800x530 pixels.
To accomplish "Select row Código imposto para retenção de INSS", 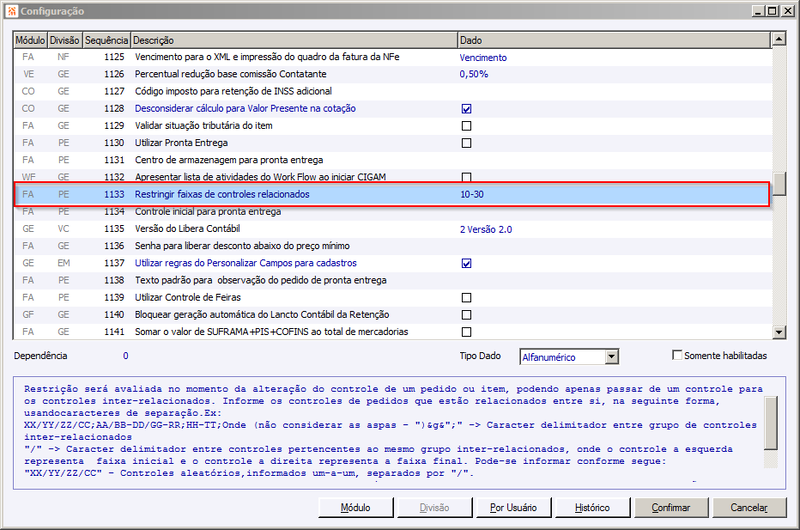I will tap(392, 91).
